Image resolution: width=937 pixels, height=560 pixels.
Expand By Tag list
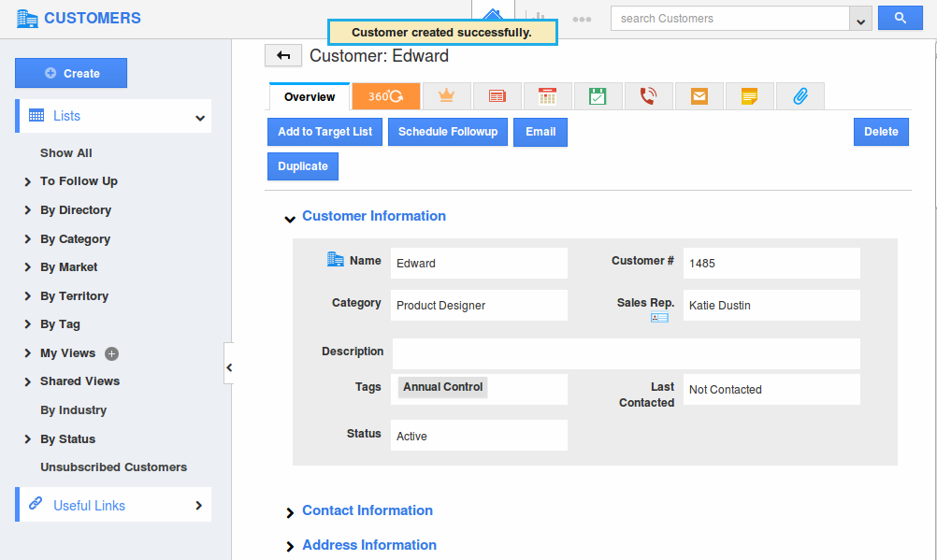point(27,323)
